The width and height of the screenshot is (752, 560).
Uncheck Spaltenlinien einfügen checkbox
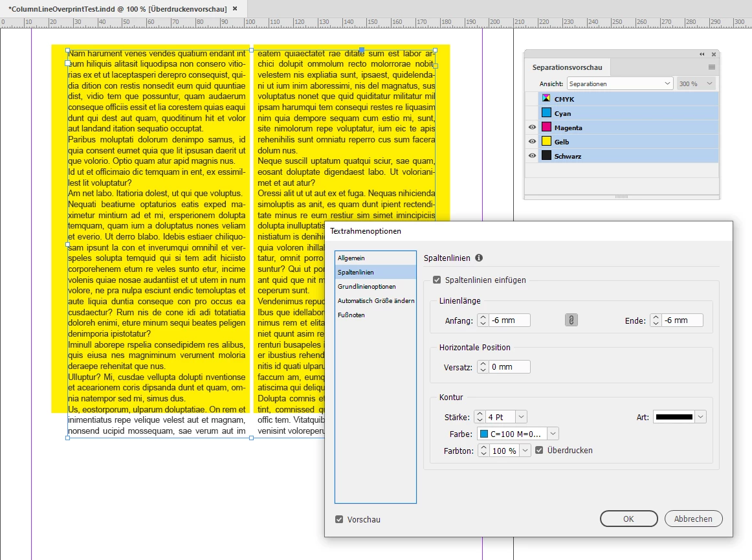pos(437,280)
